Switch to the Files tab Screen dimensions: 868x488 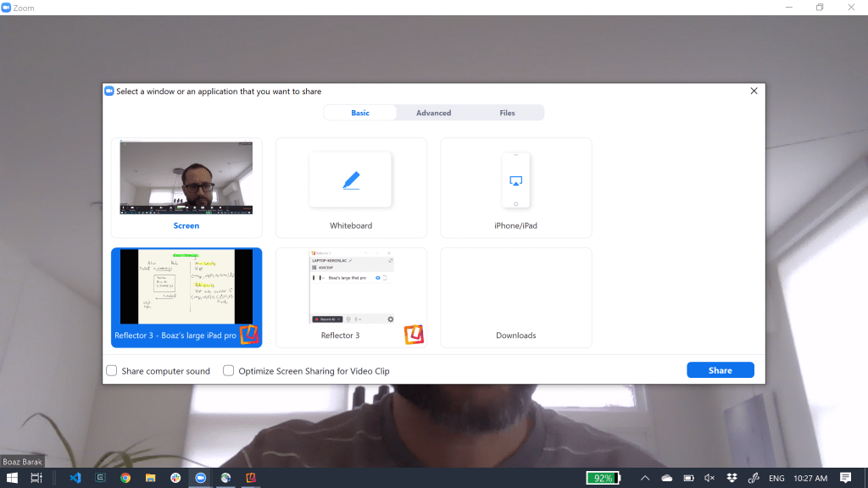pos(507,113)
